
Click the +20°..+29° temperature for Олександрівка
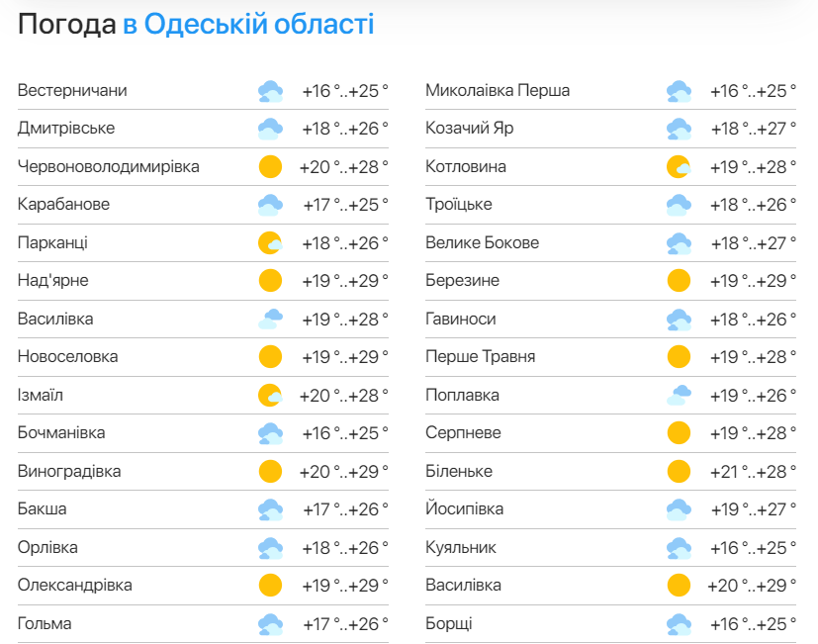pyautogui.click(x=344, y=586)
